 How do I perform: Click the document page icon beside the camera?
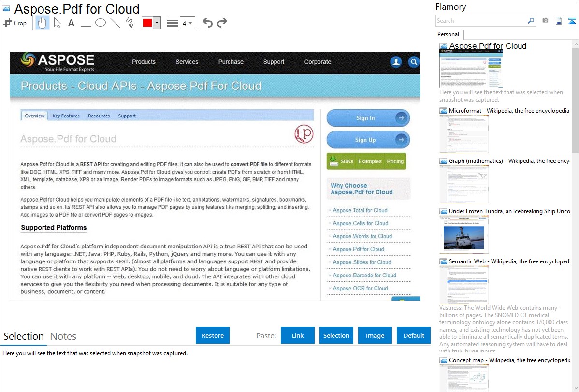[x=559, y=21]
